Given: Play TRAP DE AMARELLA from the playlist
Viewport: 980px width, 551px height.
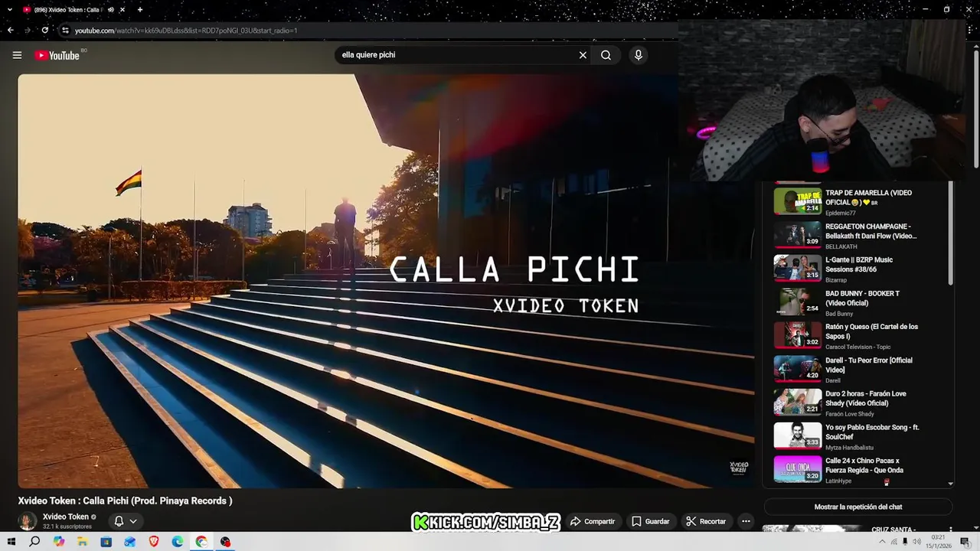Looking at the screenshot, I should [857, 202].
